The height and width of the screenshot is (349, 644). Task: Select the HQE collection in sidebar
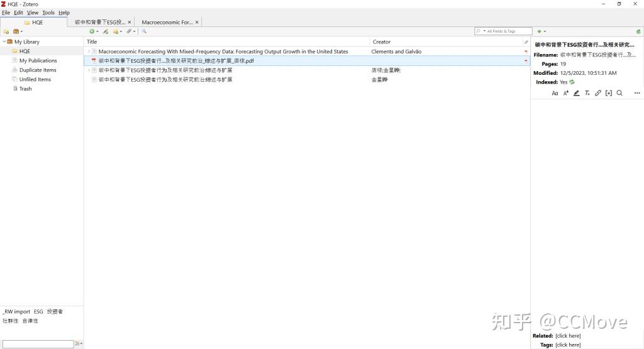tap(25, 51)
